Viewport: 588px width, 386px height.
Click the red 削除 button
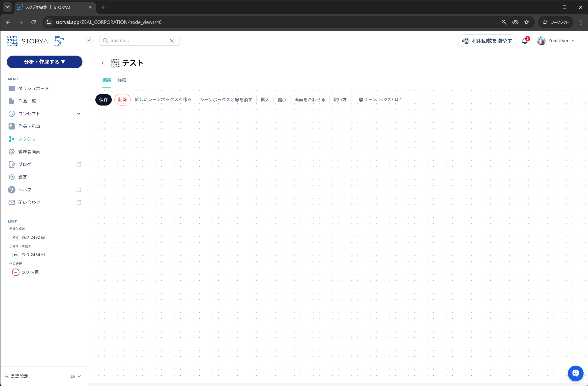122,100
